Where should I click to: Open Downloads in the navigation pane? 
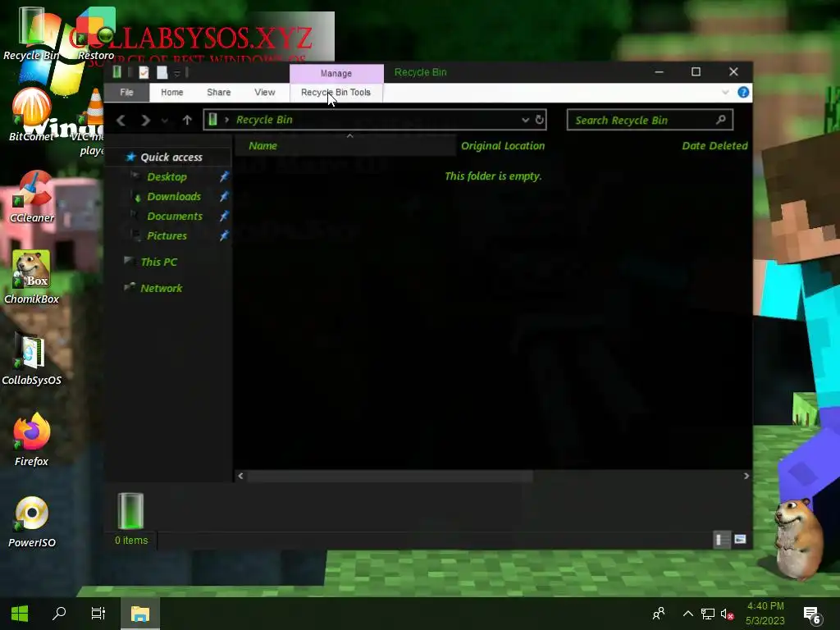174,197
